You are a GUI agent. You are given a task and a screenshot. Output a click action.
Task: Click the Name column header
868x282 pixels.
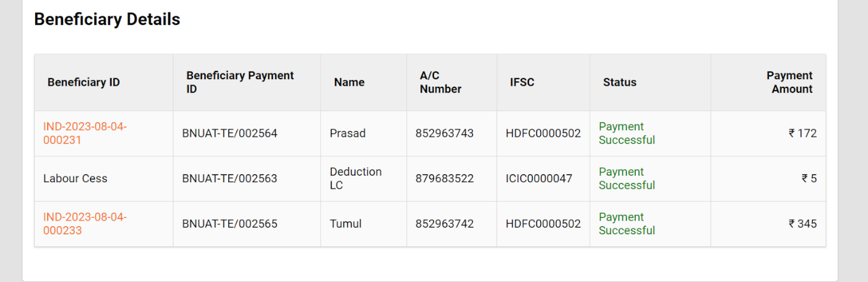[349, 82]
